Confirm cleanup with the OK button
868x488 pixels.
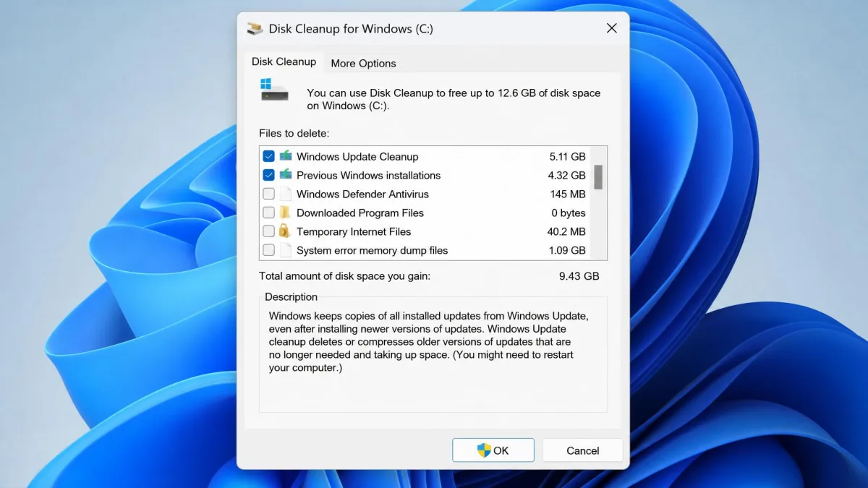coord(493,450)
